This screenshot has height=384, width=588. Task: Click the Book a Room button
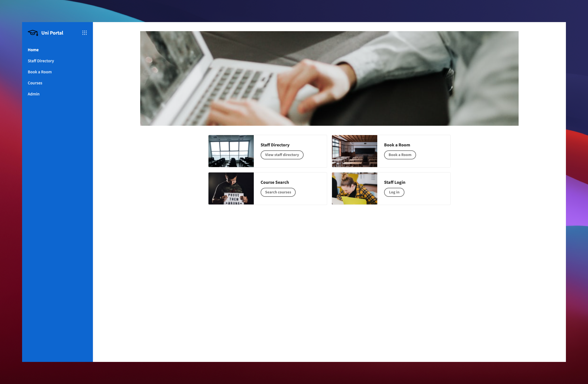pyautogui.click(x=399, y=155)
